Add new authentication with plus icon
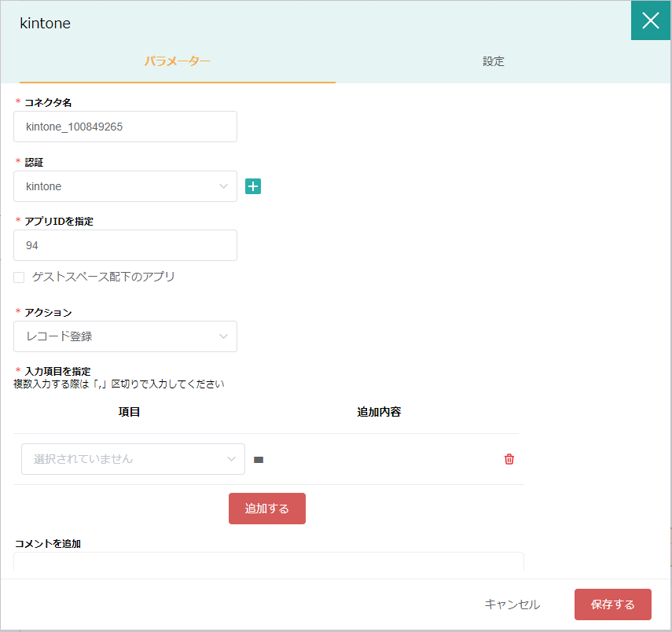672x632 pixels. tap(253, 186)
